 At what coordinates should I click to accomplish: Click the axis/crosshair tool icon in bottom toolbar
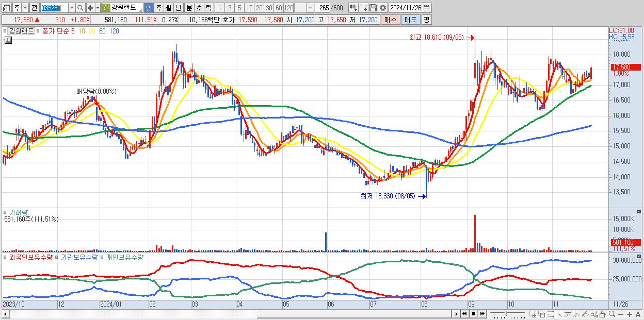pos(560,314)
